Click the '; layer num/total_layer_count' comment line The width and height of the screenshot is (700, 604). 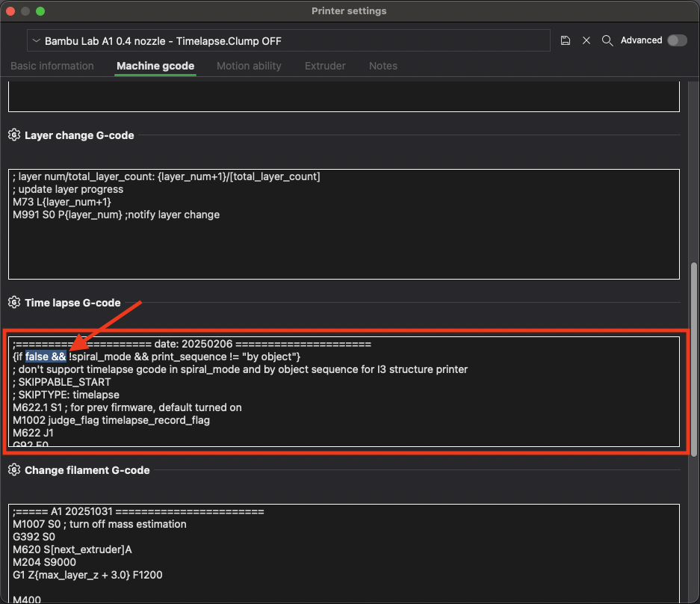[167, 177]
